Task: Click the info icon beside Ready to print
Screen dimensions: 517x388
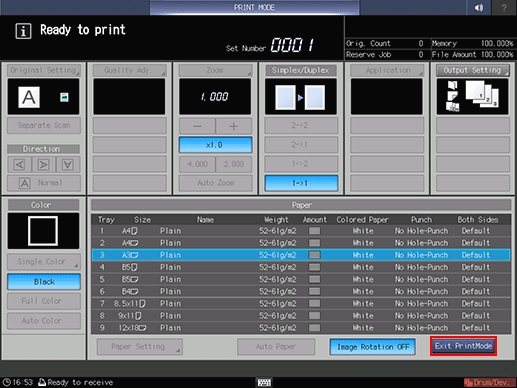Action: coord(23,31)
